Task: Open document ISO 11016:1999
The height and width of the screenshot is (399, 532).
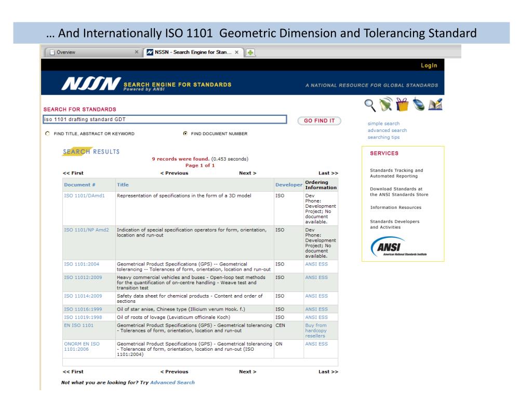Action: click(x=83, y=310)
